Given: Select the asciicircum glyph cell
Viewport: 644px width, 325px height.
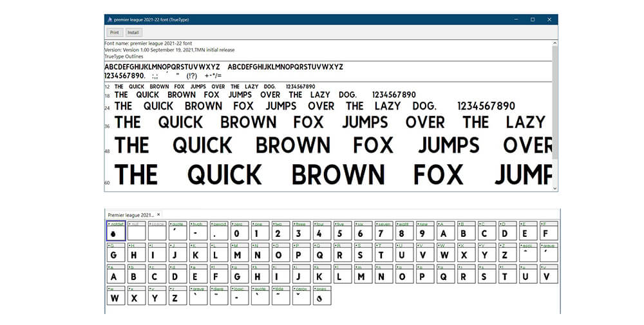Looking at the screenshot, I should (528, 252).
